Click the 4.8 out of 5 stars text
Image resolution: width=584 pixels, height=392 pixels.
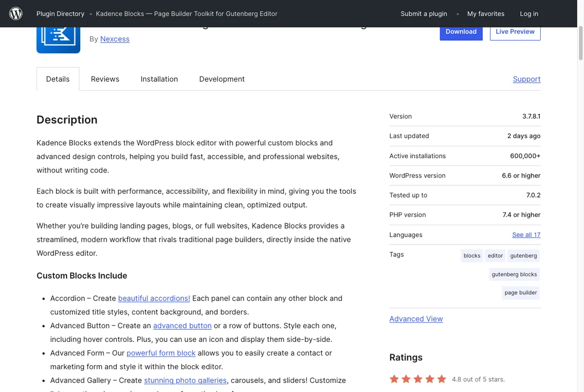click(478, 379)
